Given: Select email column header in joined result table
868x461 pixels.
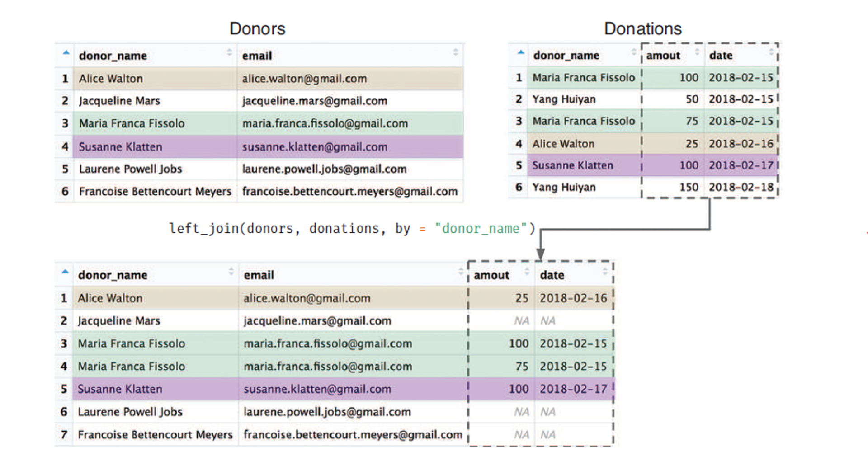Looking at the screenshot, I should pyautogui.click(x=259, y=275).
